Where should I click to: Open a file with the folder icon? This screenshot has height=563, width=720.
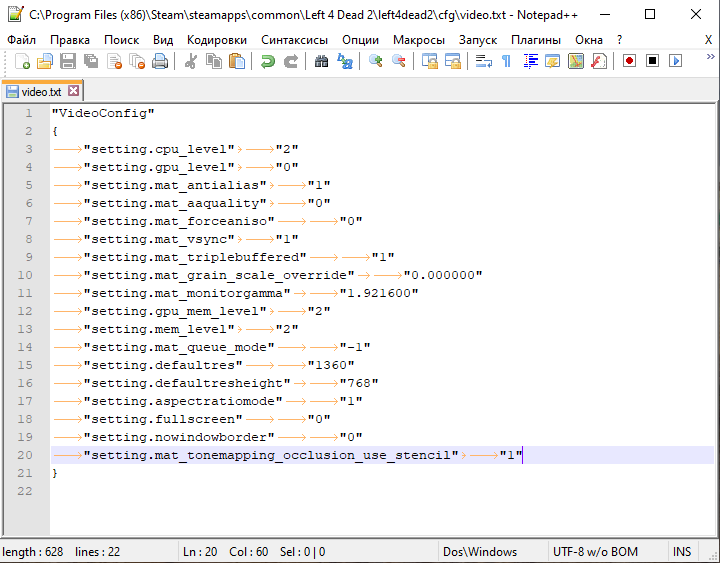[x=45, y=61]
